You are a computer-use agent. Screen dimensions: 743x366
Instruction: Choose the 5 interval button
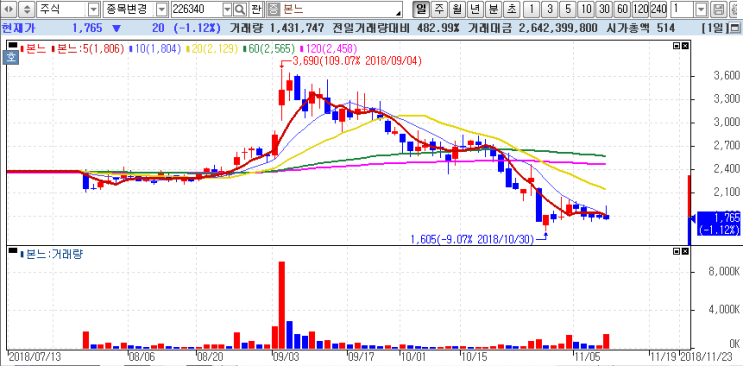click(x=568, y=9)
